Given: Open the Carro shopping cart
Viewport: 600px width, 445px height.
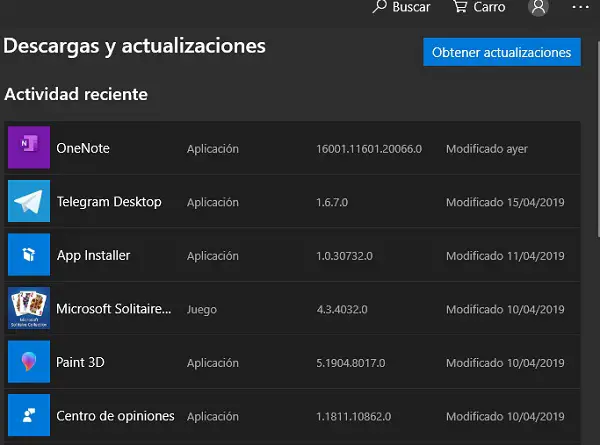Looking at the screenshot, I should coord(479,7).
